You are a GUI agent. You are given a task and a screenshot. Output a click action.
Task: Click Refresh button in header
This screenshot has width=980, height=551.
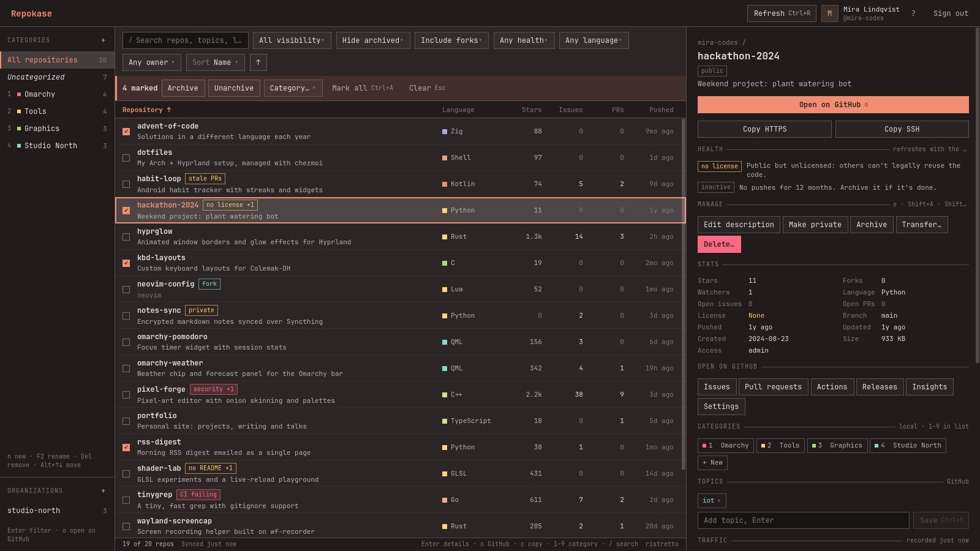[x=782, y=13]
